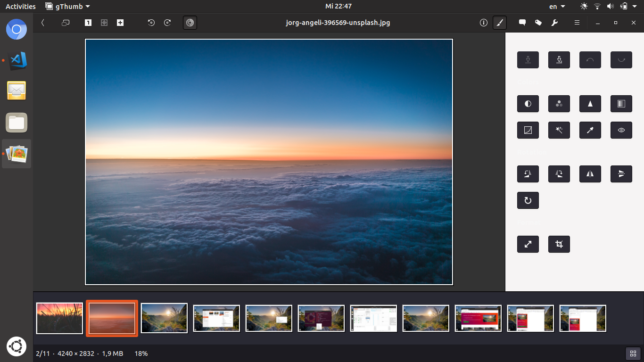
Task: Select the Crop tool
Action: pos(559,244)
